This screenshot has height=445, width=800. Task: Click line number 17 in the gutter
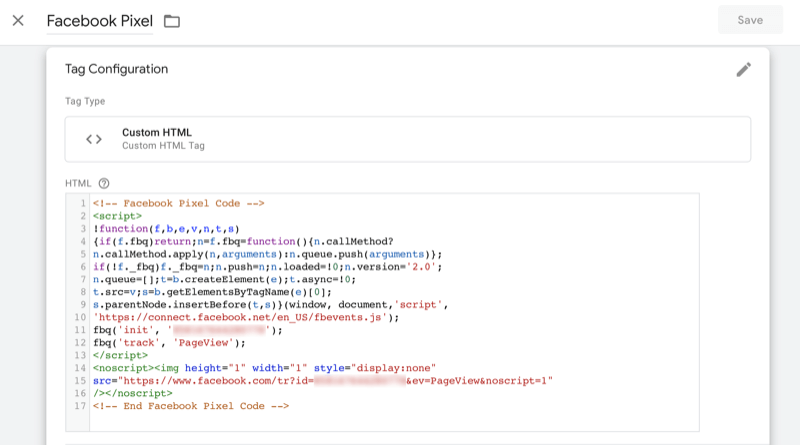[80, 406]
